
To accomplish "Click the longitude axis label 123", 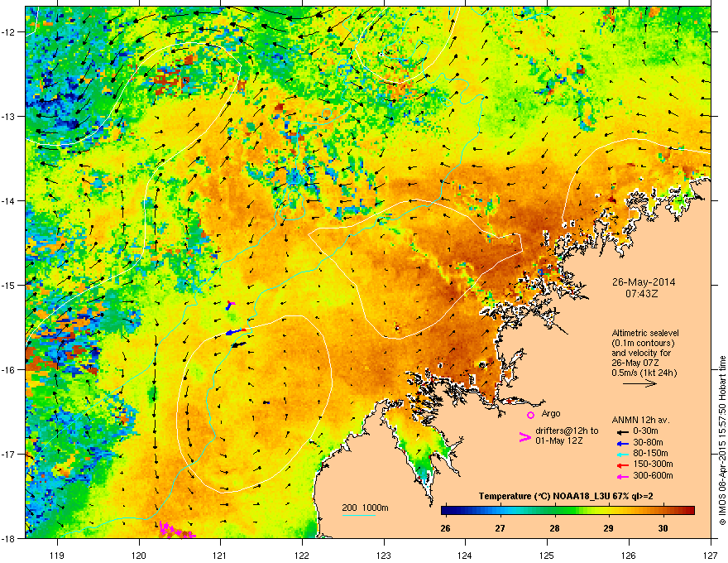I will point(384,555).
